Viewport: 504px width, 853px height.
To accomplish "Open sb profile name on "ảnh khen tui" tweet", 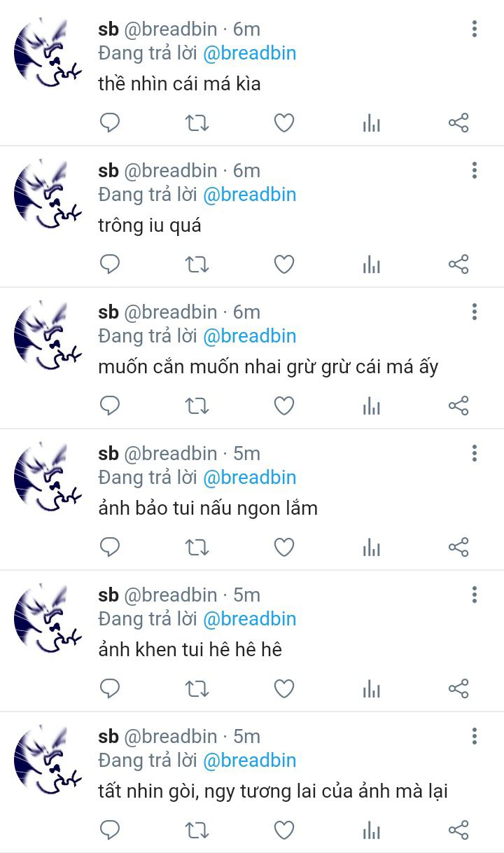I will (x=108, y=595).
